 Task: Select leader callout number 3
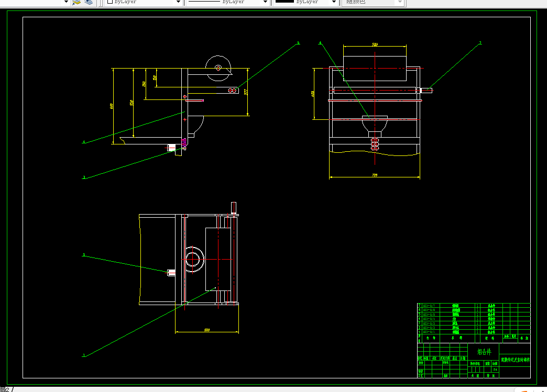pos(84,177)
